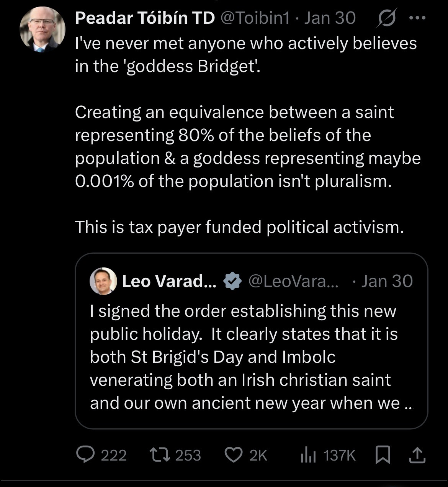The height and width of the screenshot is (487, 448).
Task: Like the tweet with the heart icon
Action: coord(234,455)
